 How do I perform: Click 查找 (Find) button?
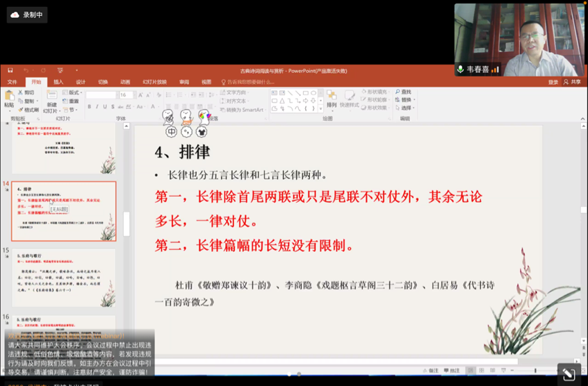coord(403,92)
